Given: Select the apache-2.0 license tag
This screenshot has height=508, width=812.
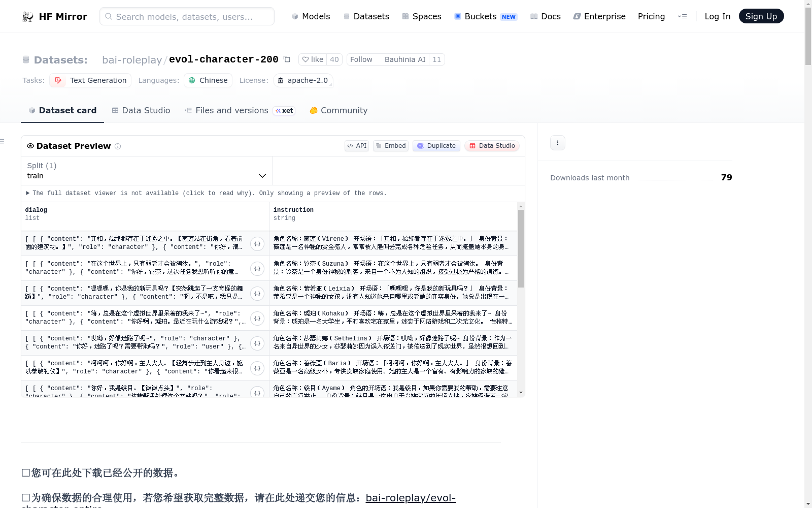Looking at the screenshot, I should 303,80.
